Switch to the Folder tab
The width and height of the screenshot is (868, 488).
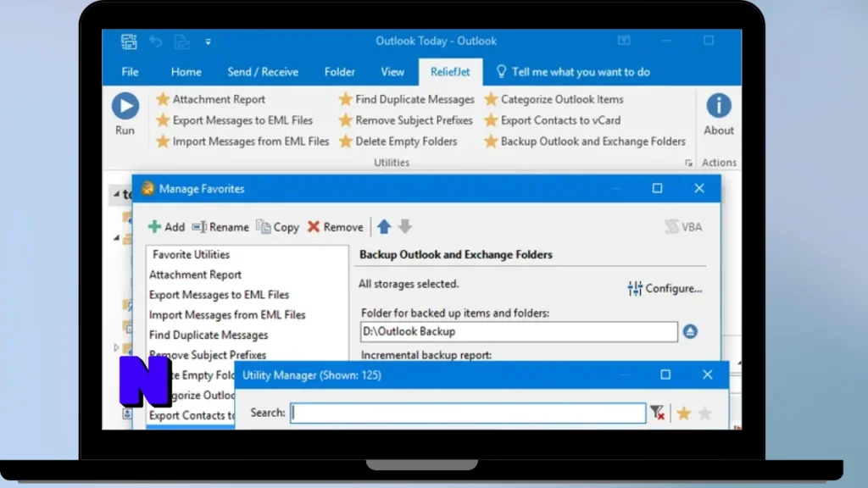tap(339, 72)
